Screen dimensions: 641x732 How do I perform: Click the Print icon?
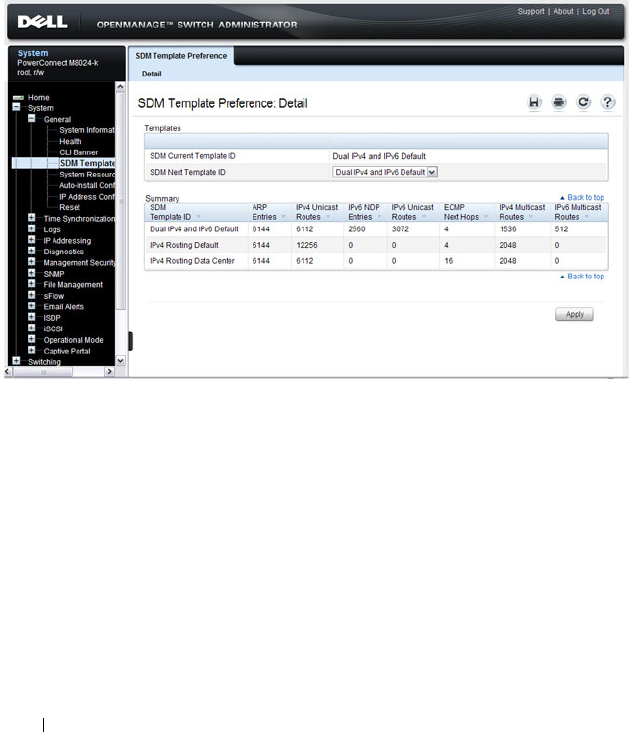click(x=559, y=102)
